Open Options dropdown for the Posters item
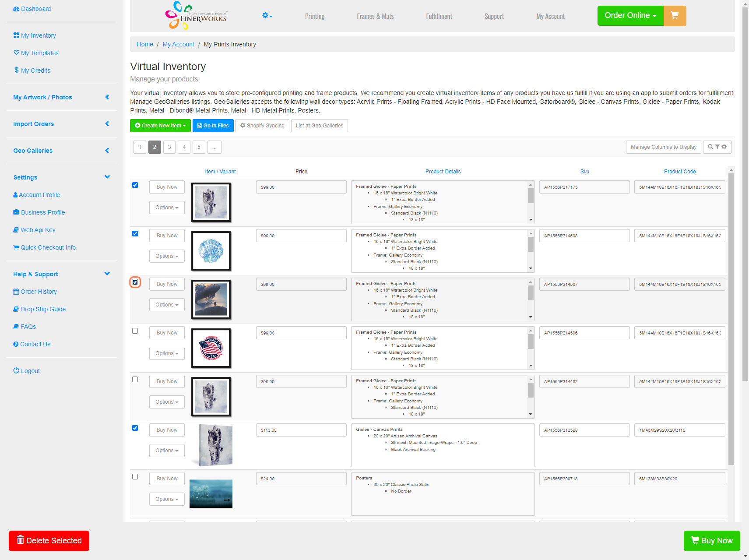The image size is (749, 560). pyautogui.click(x=167, y=499)
